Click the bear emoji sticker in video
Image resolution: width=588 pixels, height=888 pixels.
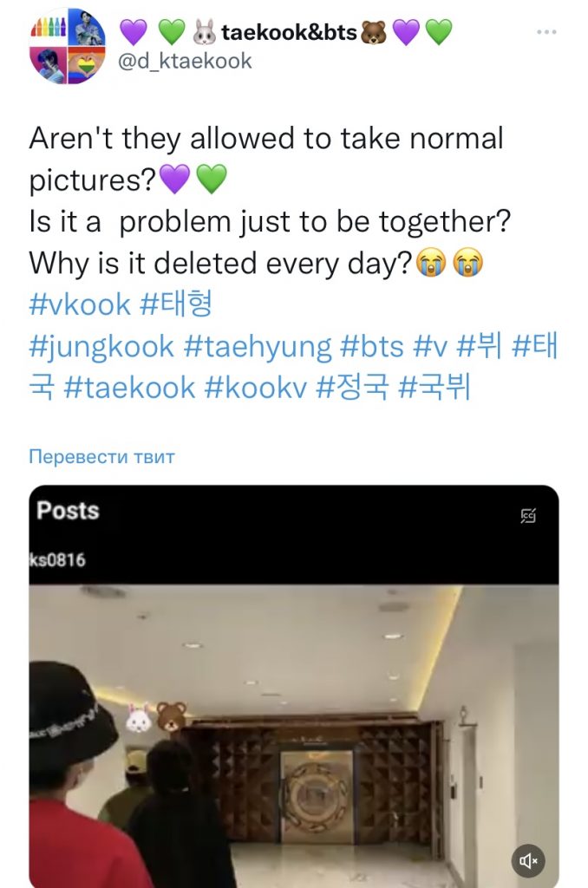(171, 716)
